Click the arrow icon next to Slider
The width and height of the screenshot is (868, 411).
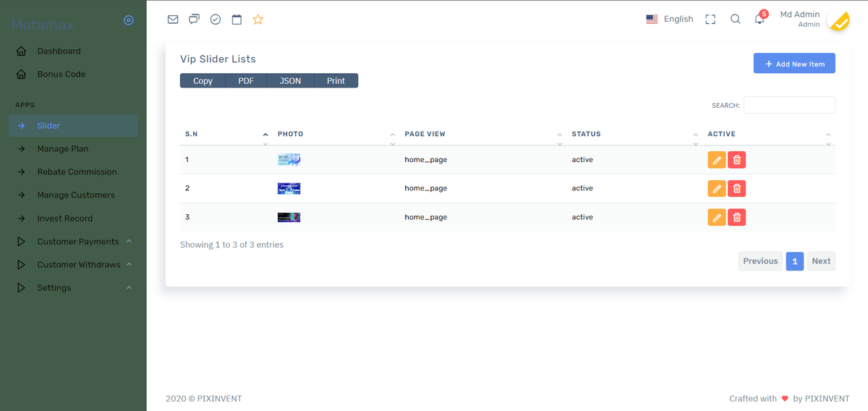pyautogui.click(x=22, y=126)
